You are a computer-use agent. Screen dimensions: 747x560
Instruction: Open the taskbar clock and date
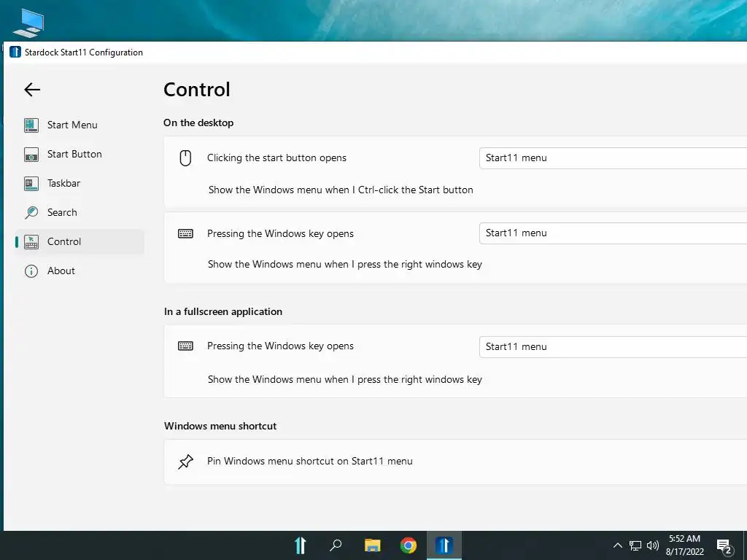(684, 545)
